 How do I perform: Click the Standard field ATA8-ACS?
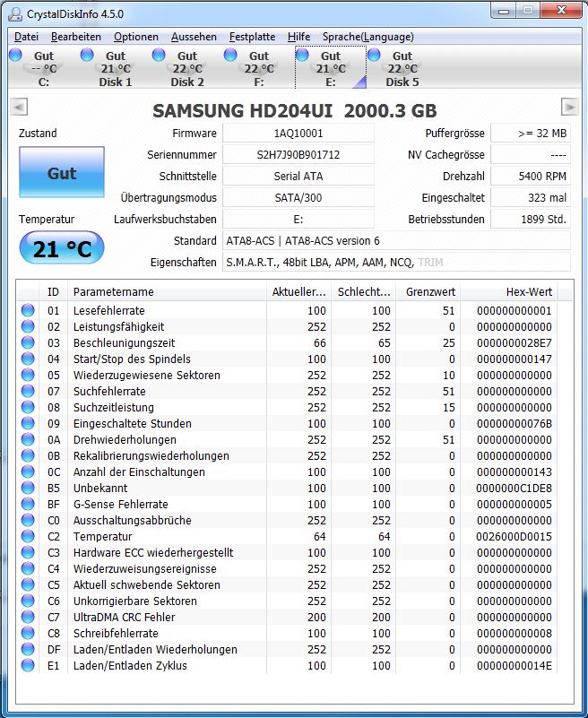[396, 241]
